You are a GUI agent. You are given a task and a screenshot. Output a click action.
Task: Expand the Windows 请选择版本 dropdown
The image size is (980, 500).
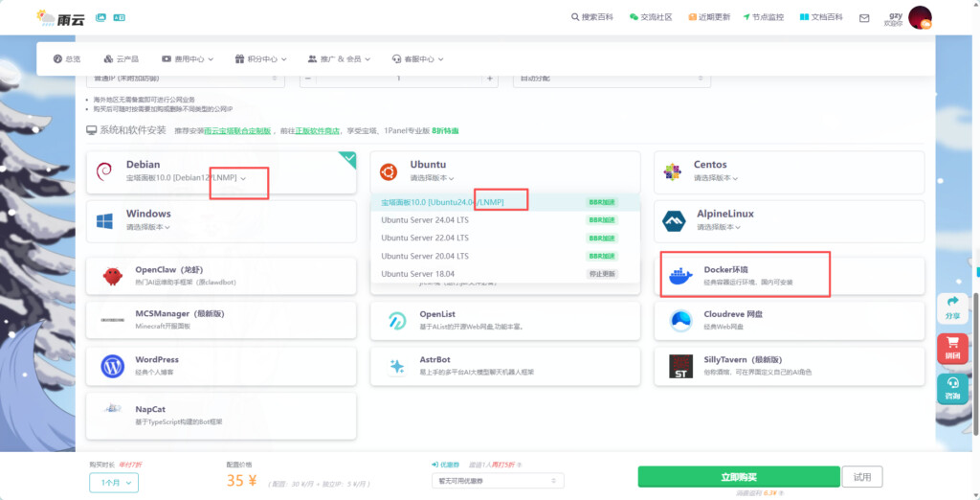148,227
